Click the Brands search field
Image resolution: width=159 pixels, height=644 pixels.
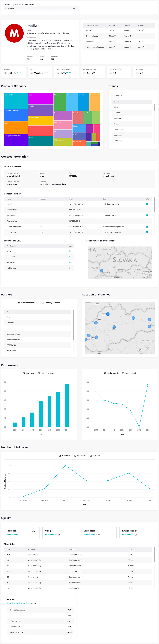pyautogui.click(x=132, y=95)
